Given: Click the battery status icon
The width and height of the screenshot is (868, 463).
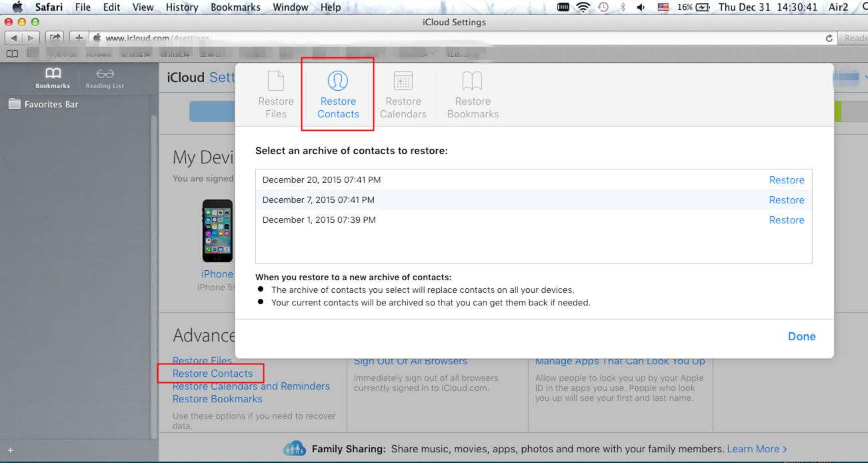Looking at the screenshot, I should click(x=703, y=7).
